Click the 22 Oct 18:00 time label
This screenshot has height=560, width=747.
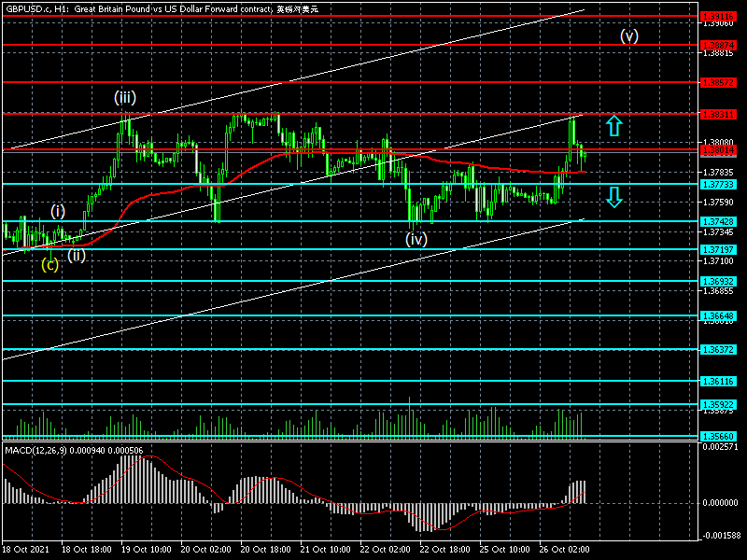(x=445, y=549)
